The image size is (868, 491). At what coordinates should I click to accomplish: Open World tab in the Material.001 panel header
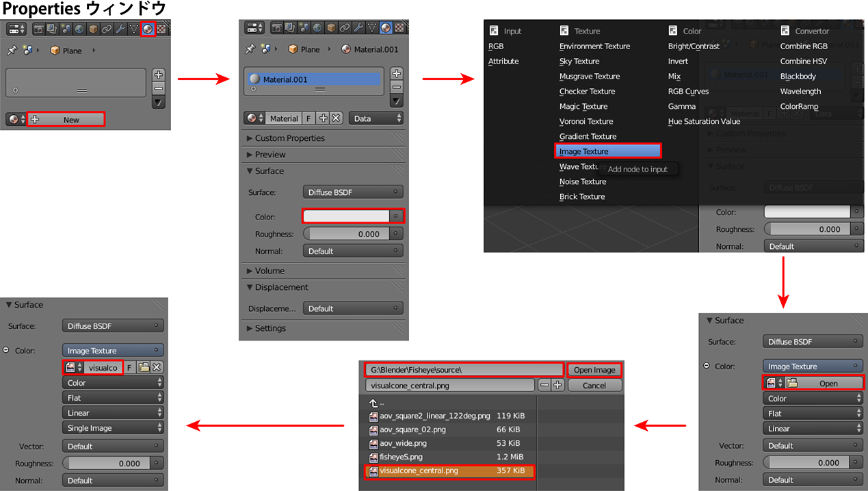[317, 28]
